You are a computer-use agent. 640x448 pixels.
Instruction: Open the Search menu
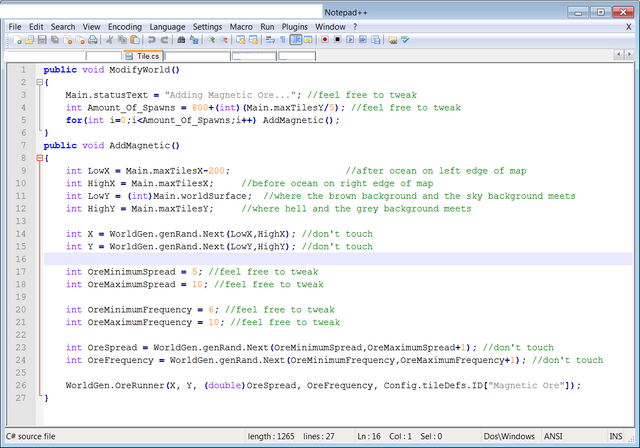point(63,27)
